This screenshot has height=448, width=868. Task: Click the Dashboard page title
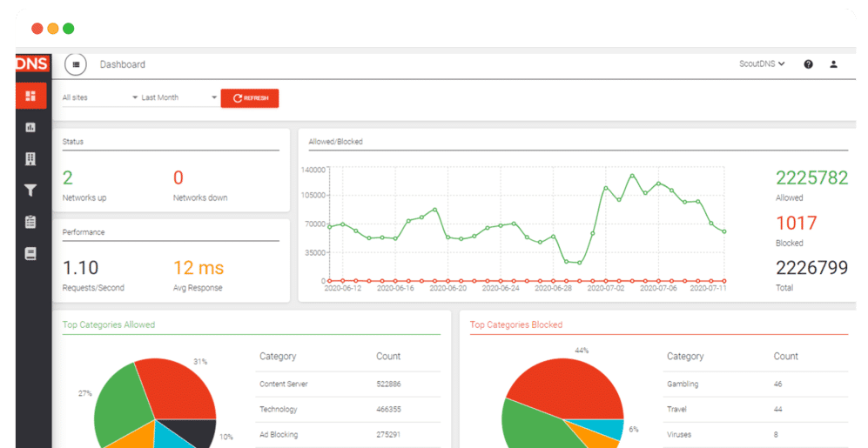tap(123, 64)
